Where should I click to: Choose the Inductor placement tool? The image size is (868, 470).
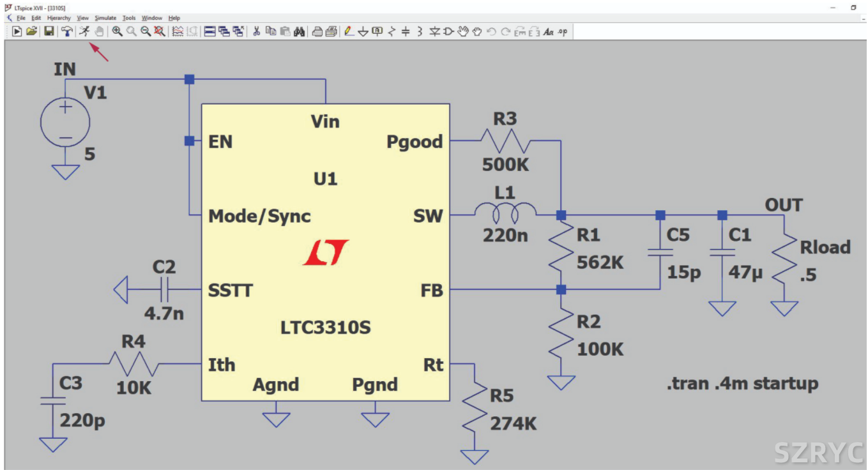pyautogui.click(x=420, y=31)
